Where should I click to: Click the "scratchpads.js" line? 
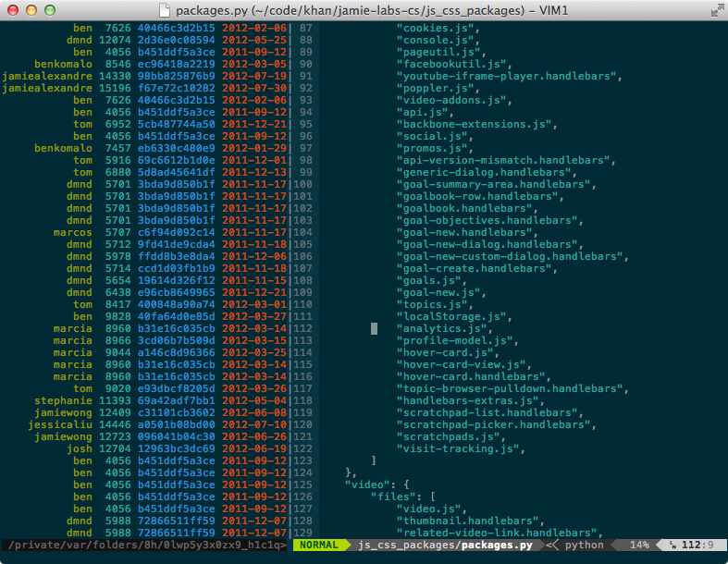click(x=450, y=437)
